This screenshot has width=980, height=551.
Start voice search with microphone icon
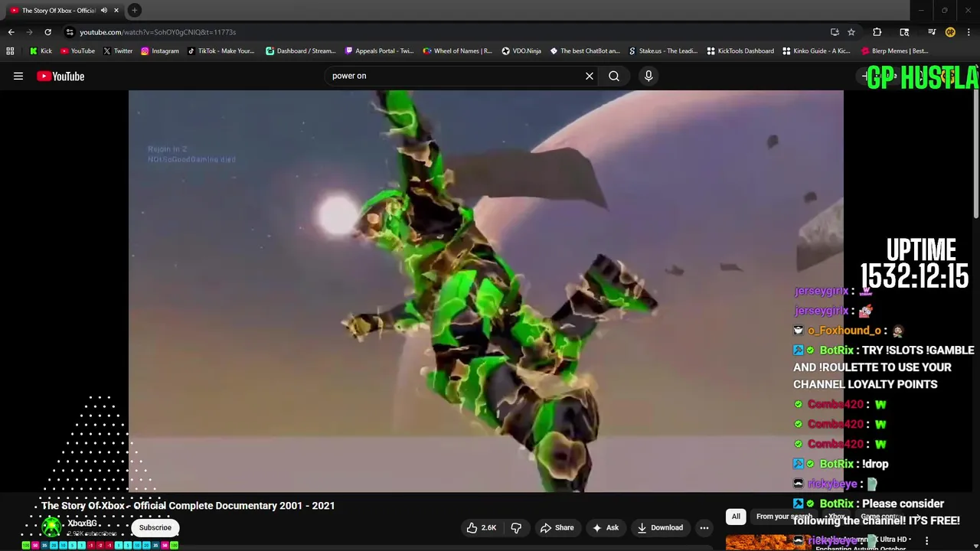tap(648, 76)
